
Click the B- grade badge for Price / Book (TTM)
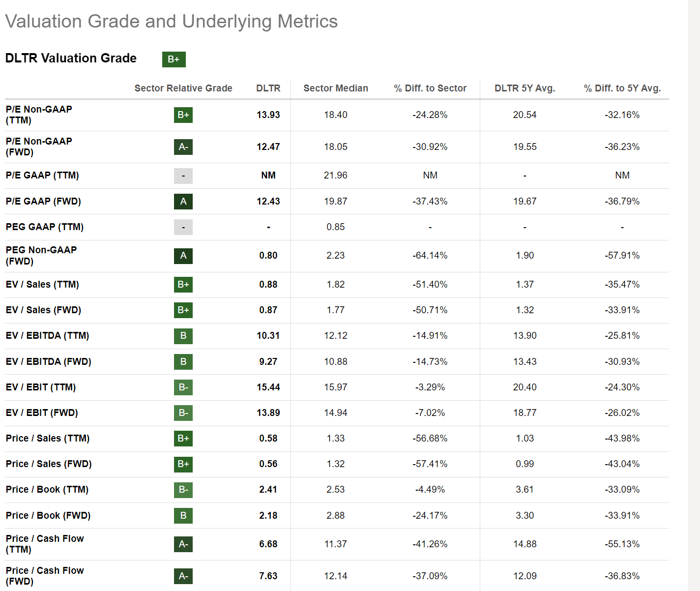tap(183, 490)
